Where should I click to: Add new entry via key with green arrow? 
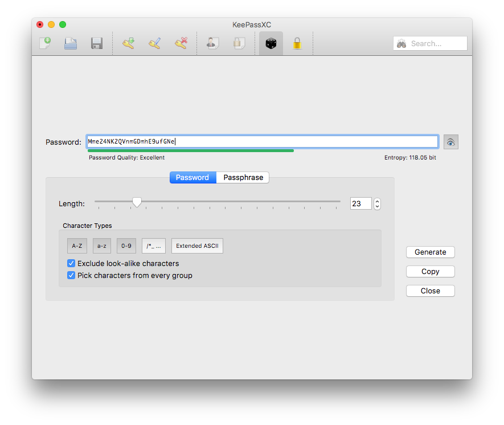[128, 43]
